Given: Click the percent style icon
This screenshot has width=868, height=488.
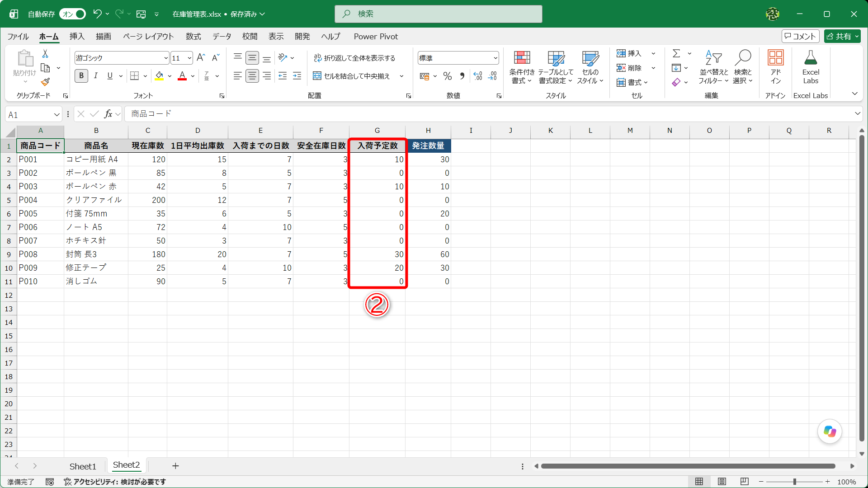Looking at the screenshot, I should 448,76.
